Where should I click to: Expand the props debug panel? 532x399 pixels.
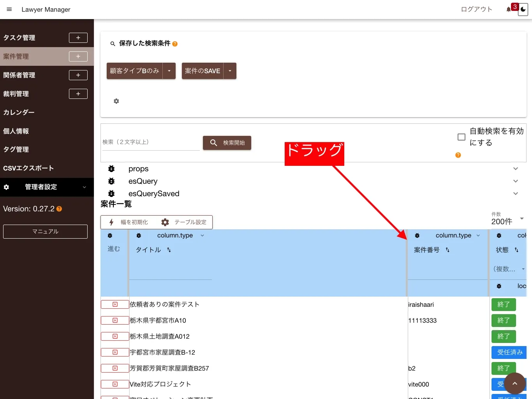click(x=516, y=169)
